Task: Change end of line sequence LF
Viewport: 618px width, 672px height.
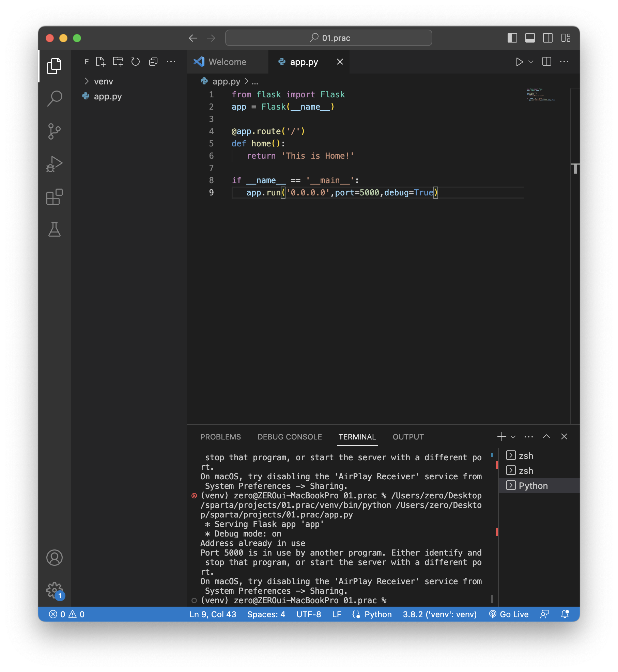Action: click(x=337, y=614)
